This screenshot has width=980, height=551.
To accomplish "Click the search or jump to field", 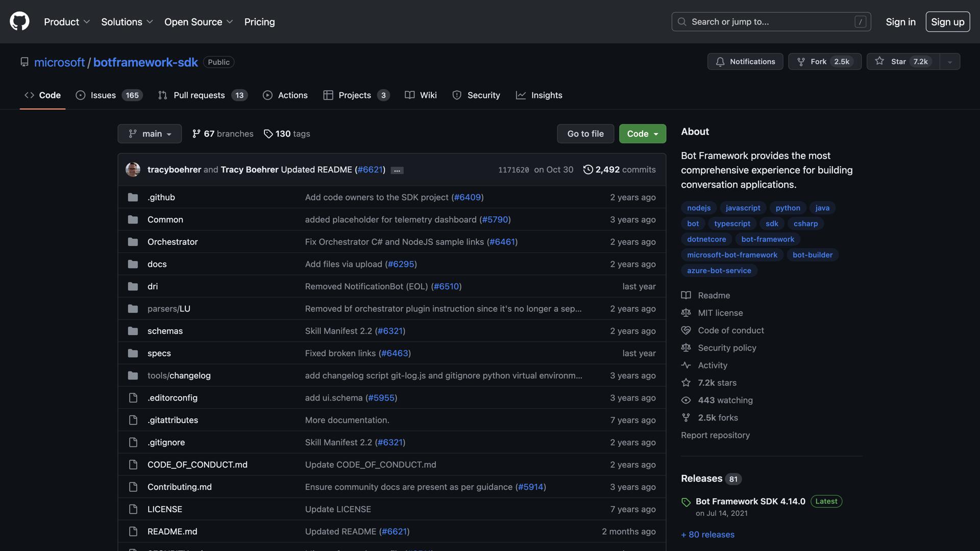I will (771, 21).
